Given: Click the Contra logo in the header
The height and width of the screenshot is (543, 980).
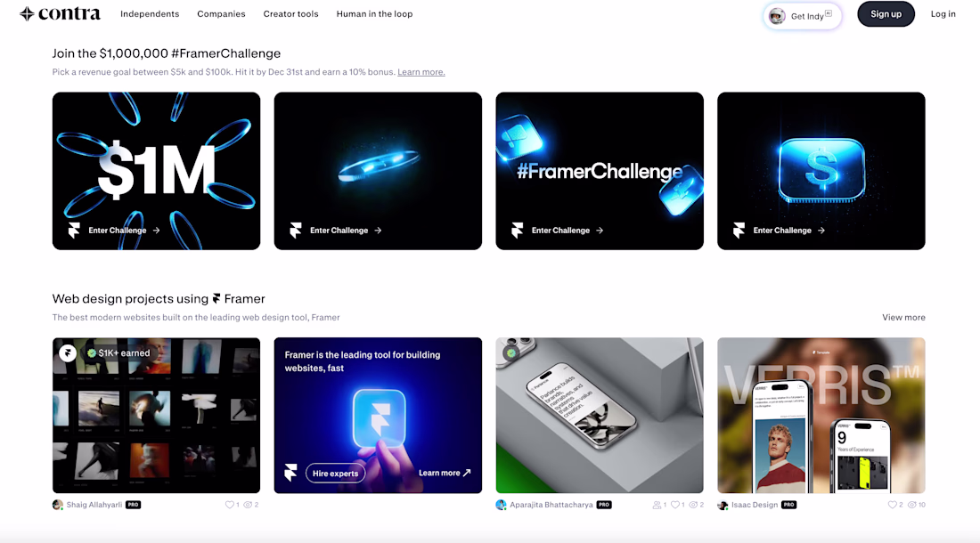Looking at the screenshot, I should (x=60, y=13).
